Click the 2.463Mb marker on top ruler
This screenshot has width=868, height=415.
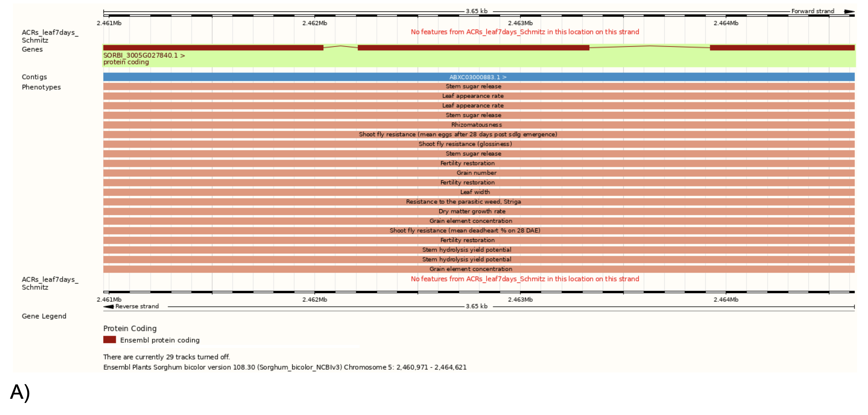click(x=520, y=23)
